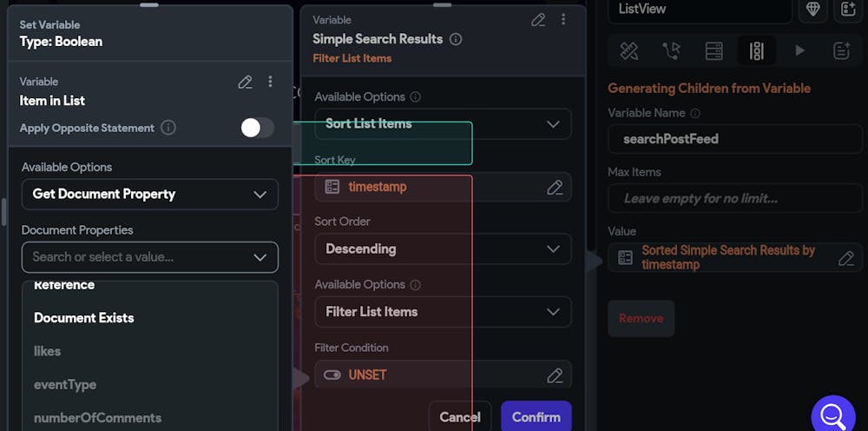The width and height of the screenshot is (868, 431).
Task: Edit the Item in List variable
Action: tap(245, 82)
